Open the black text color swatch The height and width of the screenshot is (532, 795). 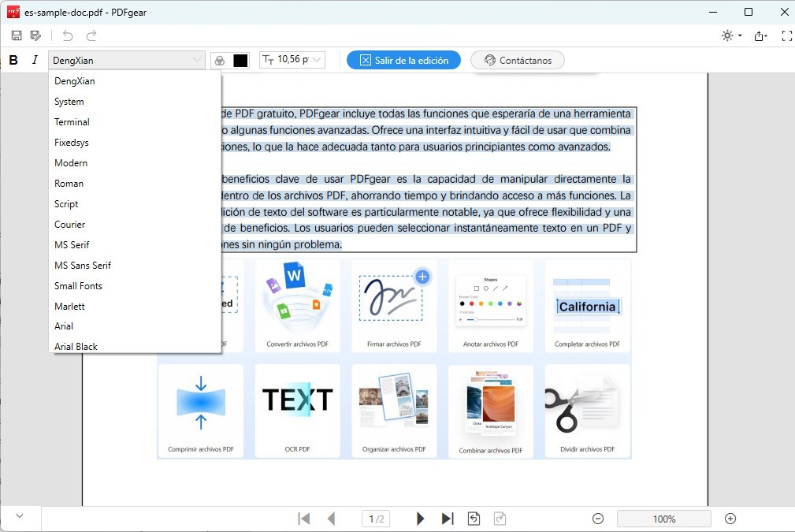pos(239,60)
